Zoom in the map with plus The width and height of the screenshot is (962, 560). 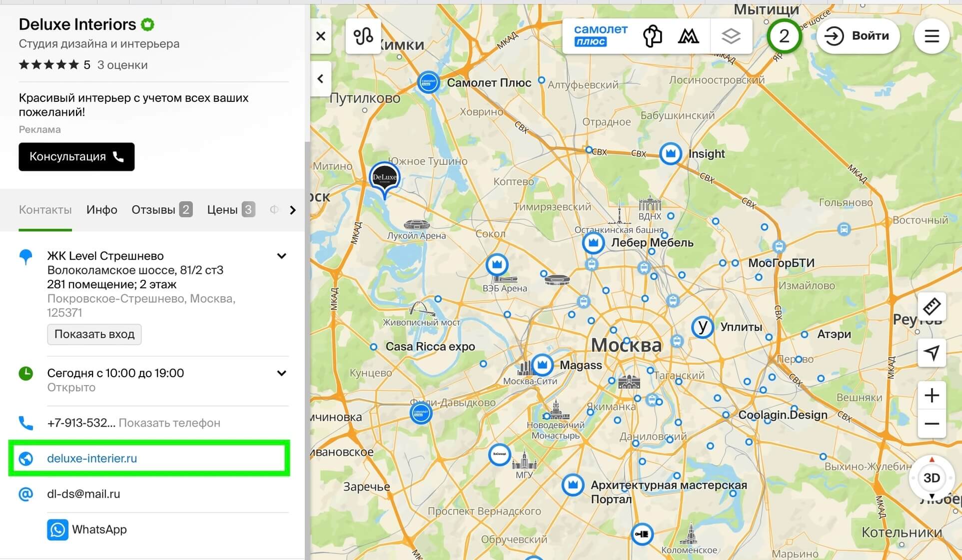[x=932, y=396]
